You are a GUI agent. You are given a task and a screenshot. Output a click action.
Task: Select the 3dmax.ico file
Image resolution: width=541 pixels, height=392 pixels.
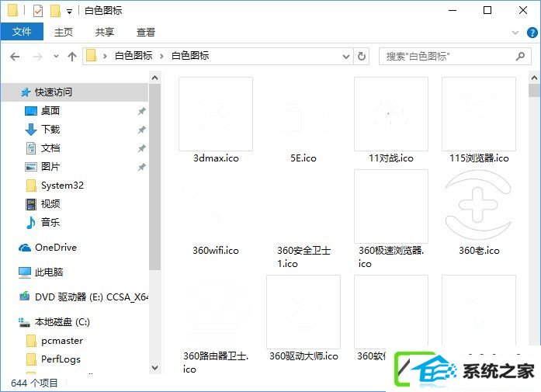[216, 120]
